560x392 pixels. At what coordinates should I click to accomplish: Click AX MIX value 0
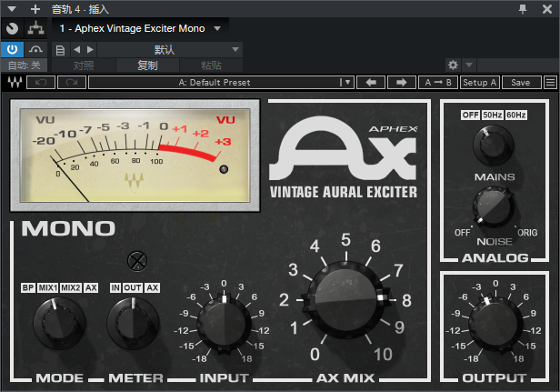point(315,355)
